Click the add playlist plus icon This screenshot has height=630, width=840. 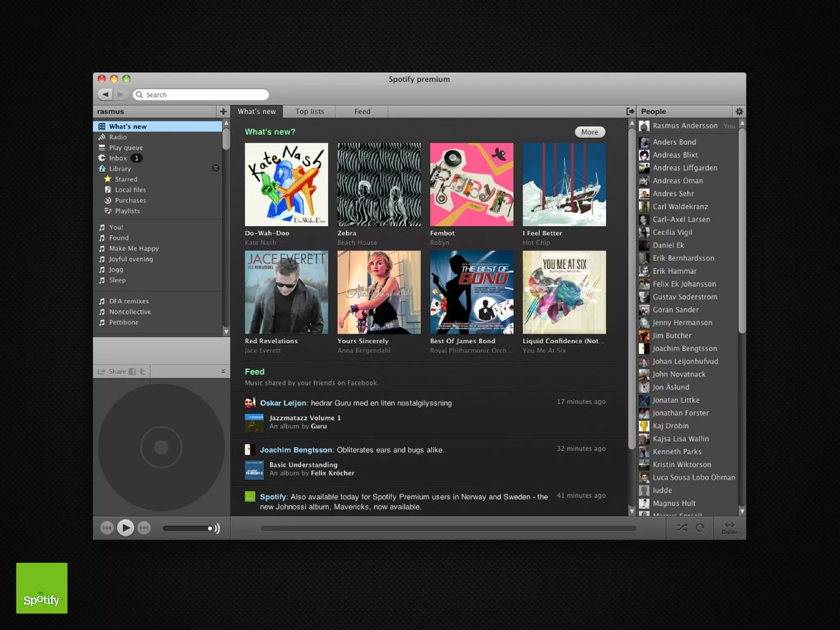coord(223,111)
